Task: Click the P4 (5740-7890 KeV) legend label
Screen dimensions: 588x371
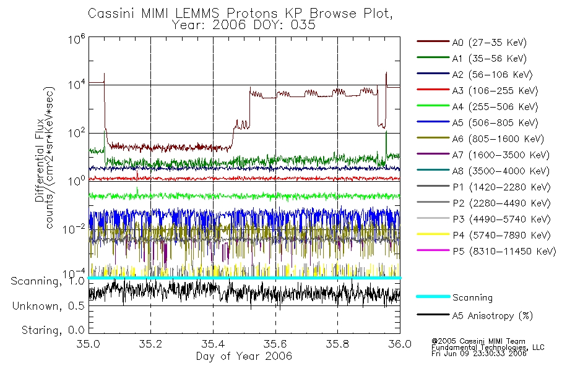Action: click(501, 236)
